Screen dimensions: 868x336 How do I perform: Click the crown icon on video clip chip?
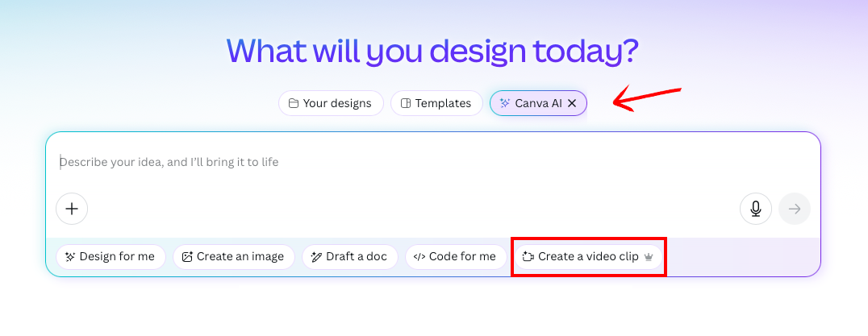pyautogui.click(x=649, y=257)
